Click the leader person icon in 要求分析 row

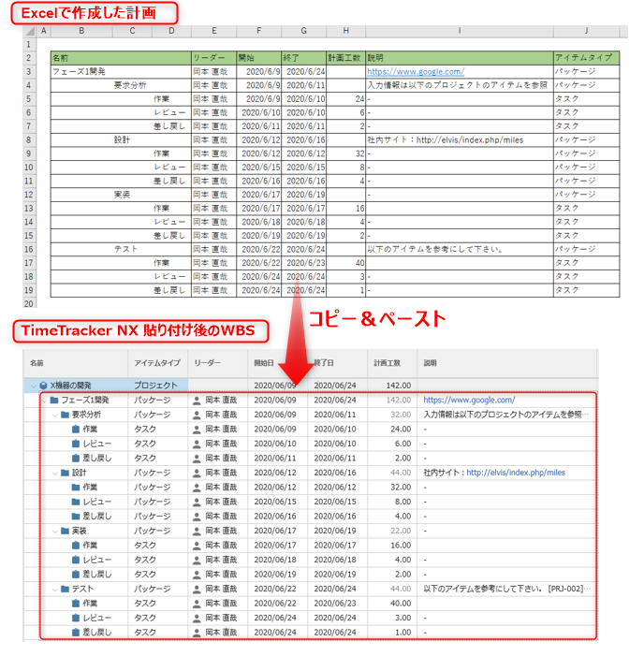click(197, 415)
